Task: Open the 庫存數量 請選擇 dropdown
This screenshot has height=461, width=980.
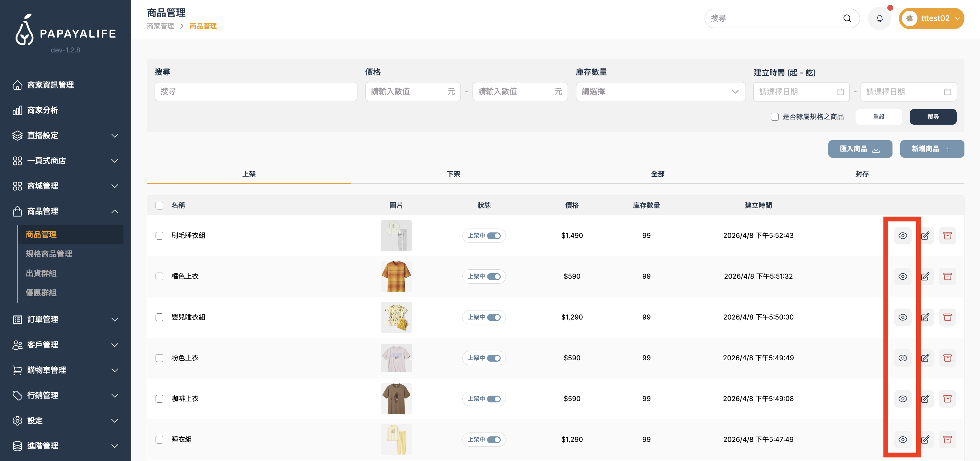Action: pos(660,92)
